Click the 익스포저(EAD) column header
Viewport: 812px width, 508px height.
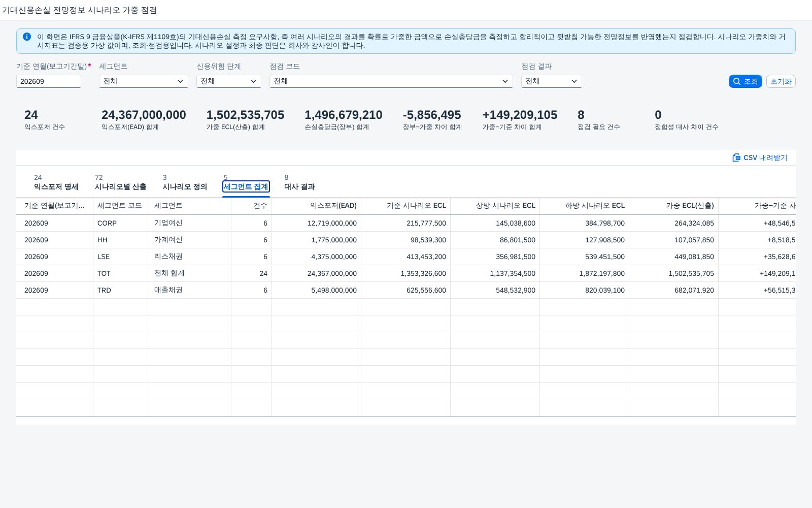tap(317, 206)
